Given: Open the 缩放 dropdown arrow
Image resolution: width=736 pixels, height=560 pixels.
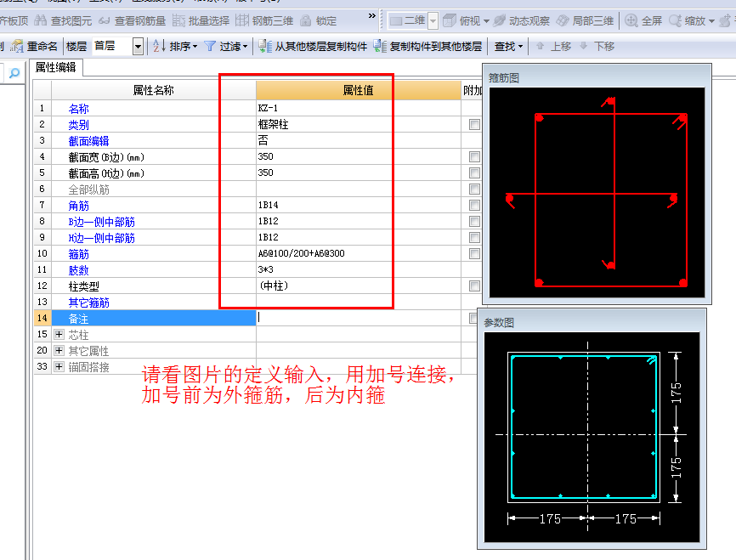Looking at the screenshot, I should point(711,21).
